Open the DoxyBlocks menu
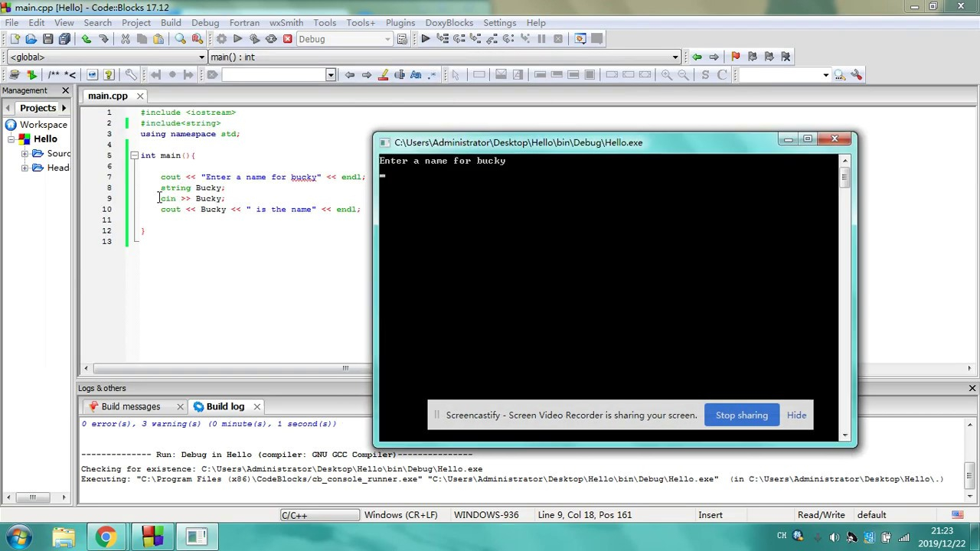 [449, 22]
